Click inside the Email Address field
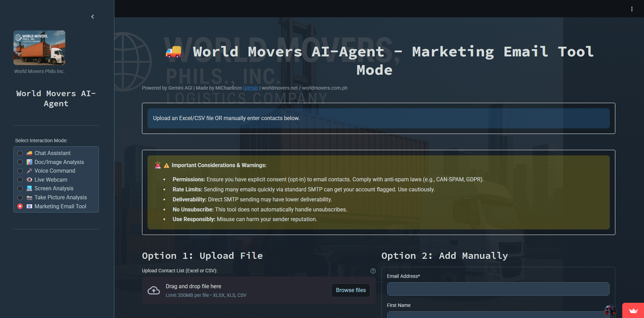 coord(498,289)
